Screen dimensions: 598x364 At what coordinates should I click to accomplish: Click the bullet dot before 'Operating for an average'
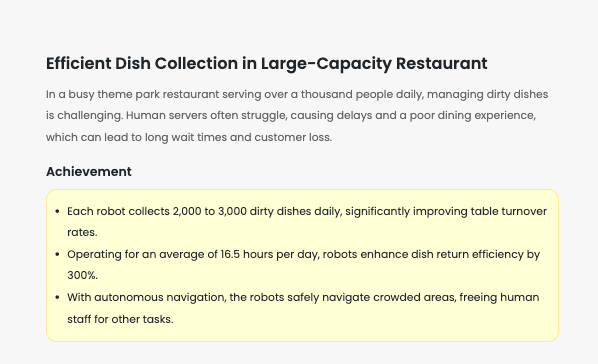click(57, 254)
